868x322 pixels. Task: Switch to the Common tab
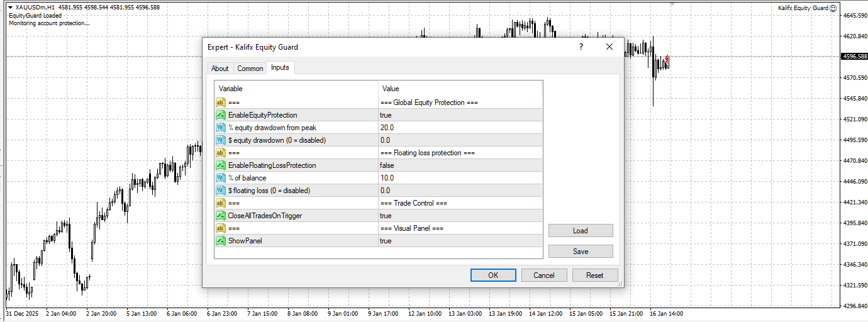(x=250, y=69)
